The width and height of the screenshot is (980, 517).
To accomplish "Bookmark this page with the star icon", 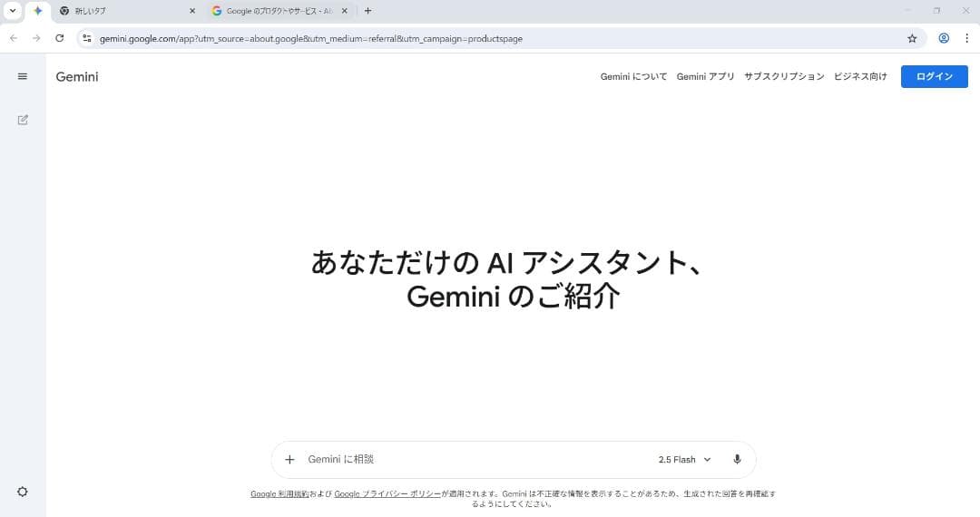I will (912, 38).
